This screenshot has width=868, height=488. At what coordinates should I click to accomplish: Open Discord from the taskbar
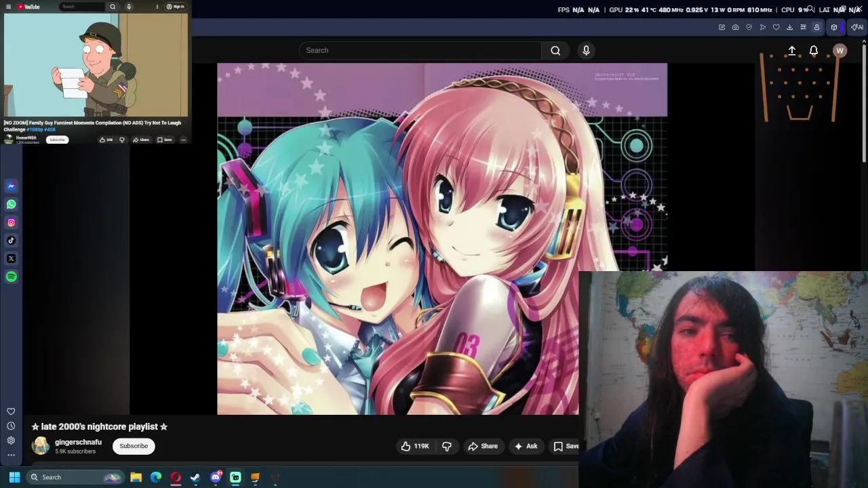(216, 477)
